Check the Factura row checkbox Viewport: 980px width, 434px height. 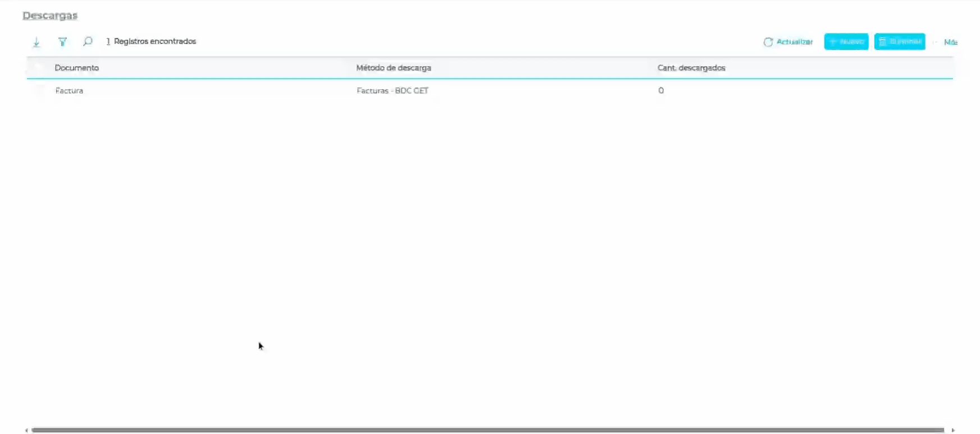click(x=39, y=91)
